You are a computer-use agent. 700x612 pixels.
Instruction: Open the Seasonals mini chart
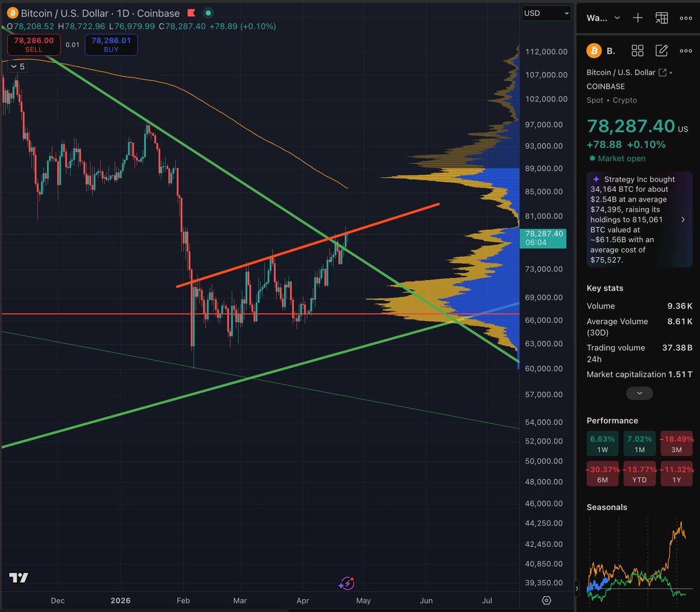[639, 561]
